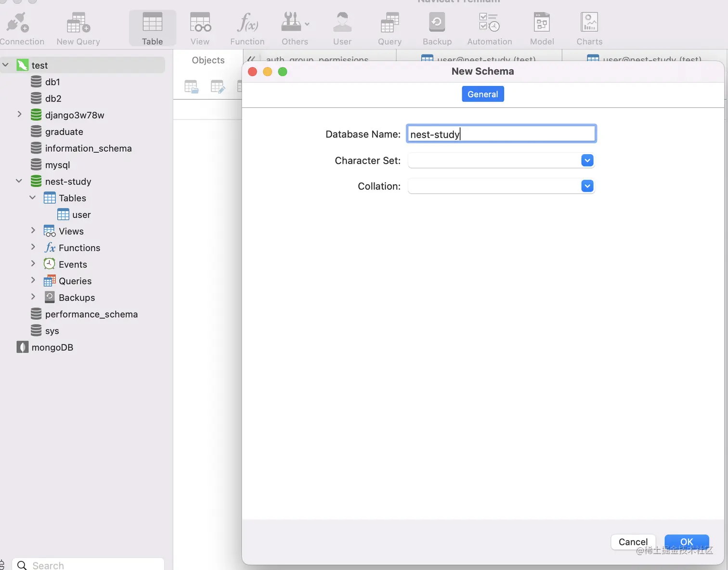Collapse the test connection node
This screenshot has height=570, width=728.
[6, 65]
